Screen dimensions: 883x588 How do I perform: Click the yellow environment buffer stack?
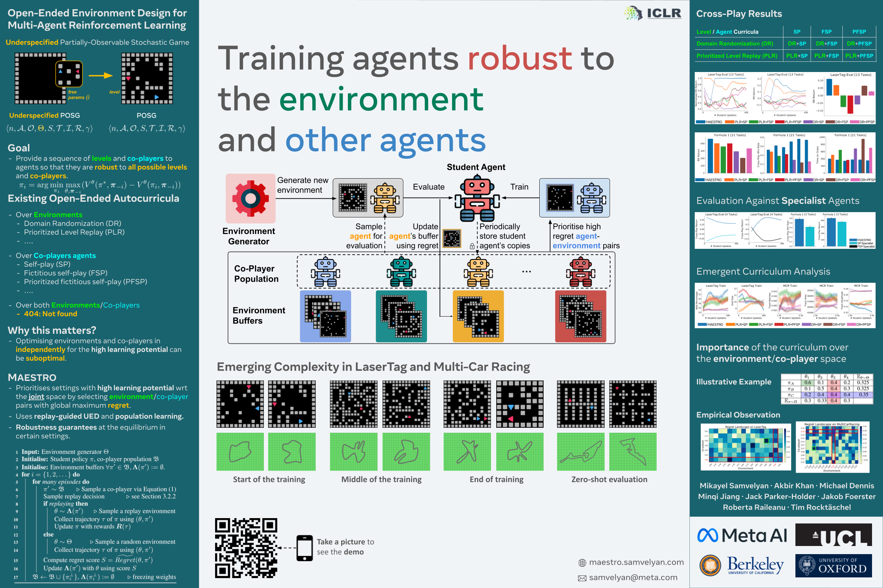pos(478,316)
